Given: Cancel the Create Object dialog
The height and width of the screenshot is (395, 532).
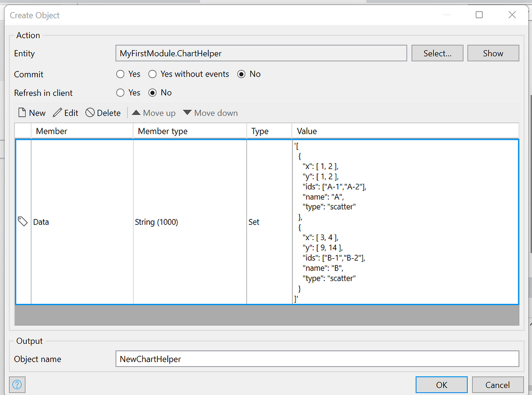Looking at the screenshot, I should (497, 385).
